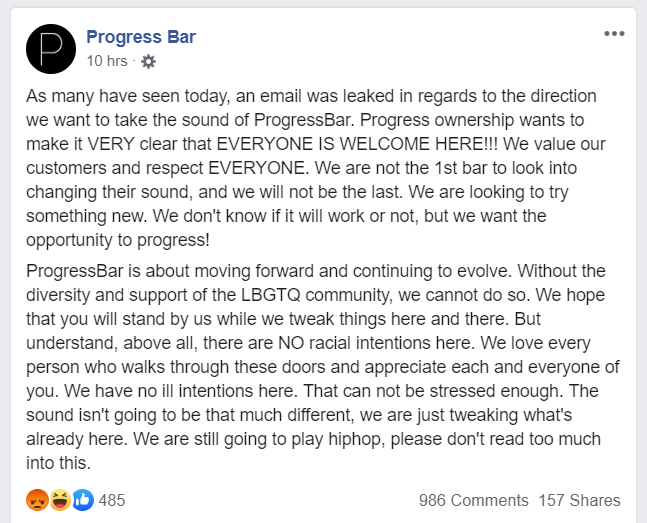
Task: Click the 'opportunity to progress!' line
Action: [118, 240]
